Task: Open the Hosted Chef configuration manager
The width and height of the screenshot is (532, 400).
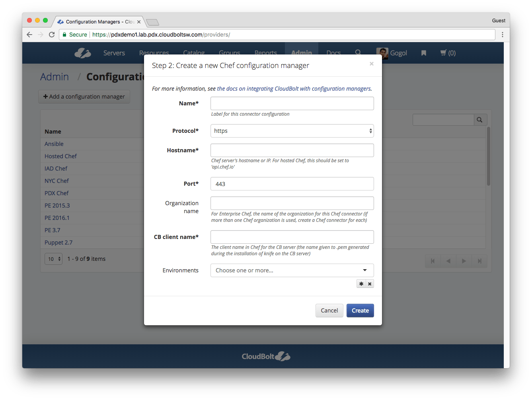Action: [60, 156]
